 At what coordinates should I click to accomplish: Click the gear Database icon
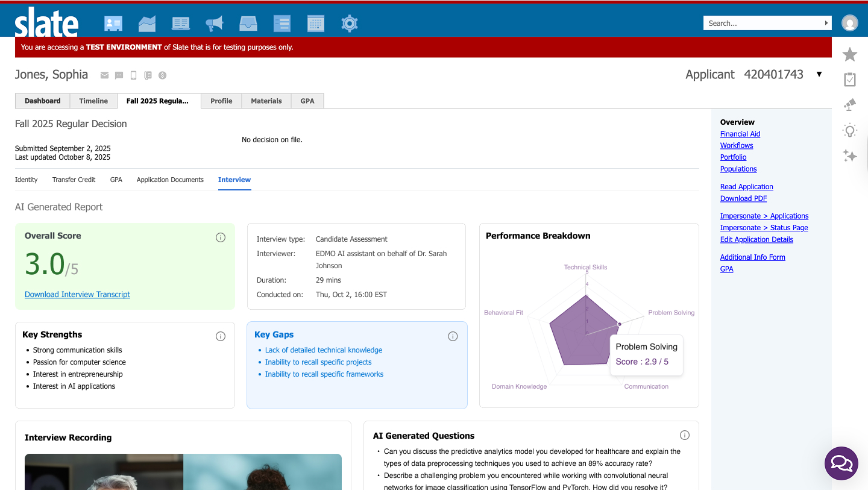[x=350, y=24]
